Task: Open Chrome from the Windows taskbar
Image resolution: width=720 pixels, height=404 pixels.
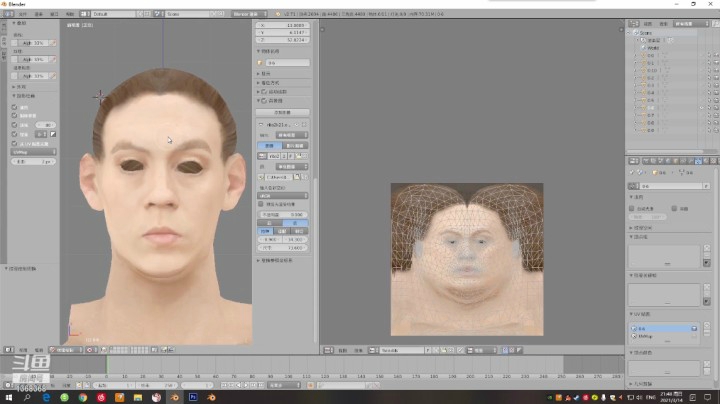Action: pos(83,397)
